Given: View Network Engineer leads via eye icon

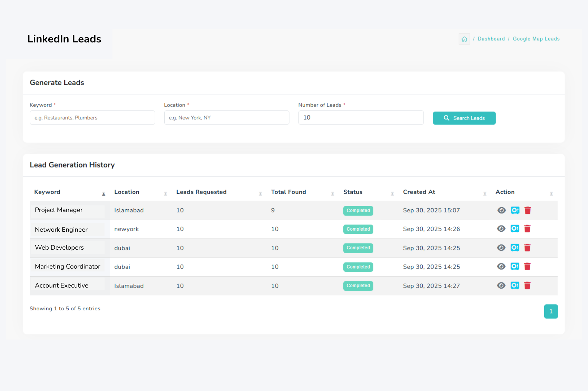Looking at the screenshot, I should [501, 229].
